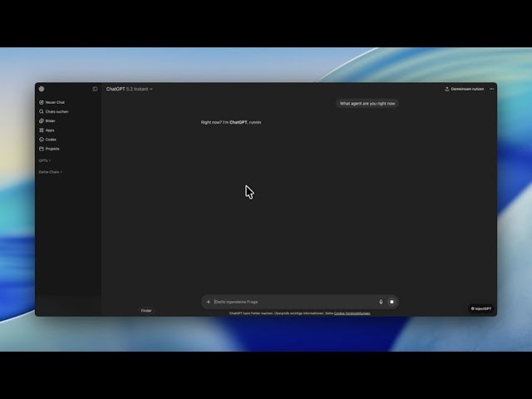Image resolution: width=532 pixels, height=399 pixels.
Task: Click the message "What agent are you right now"
Action: tap(367, 103)
